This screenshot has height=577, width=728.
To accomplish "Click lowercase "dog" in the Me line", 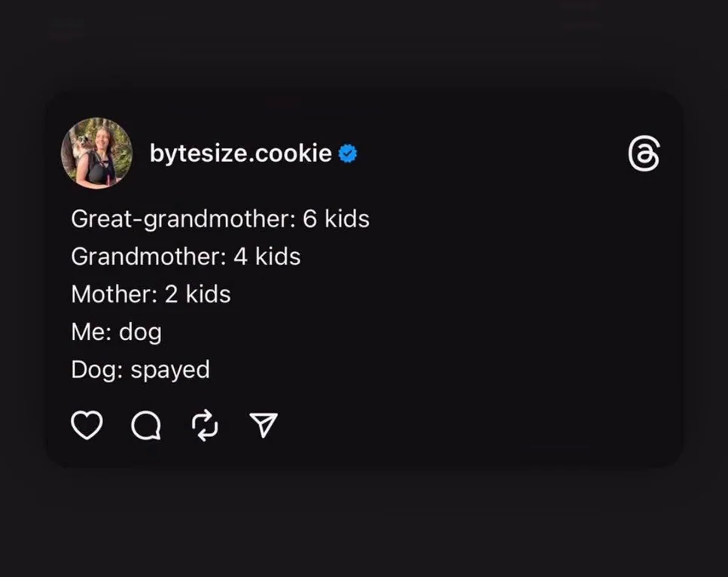I will click(140, 333).
